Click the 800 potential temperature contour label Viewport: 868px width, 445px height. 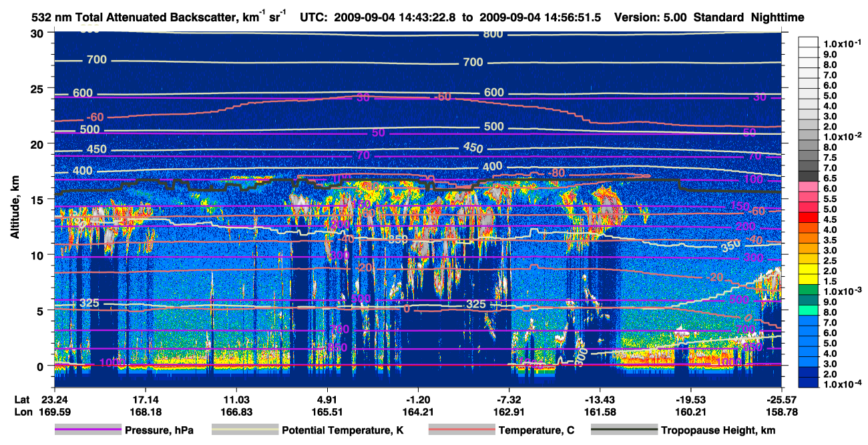point(493,34)
